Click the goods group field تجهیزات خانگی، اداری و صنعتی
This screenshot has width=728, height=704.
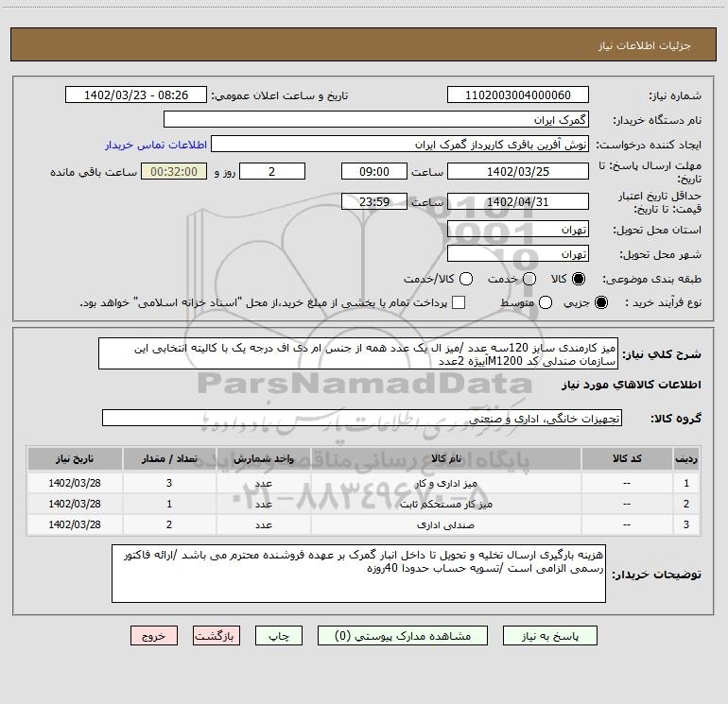362,418
